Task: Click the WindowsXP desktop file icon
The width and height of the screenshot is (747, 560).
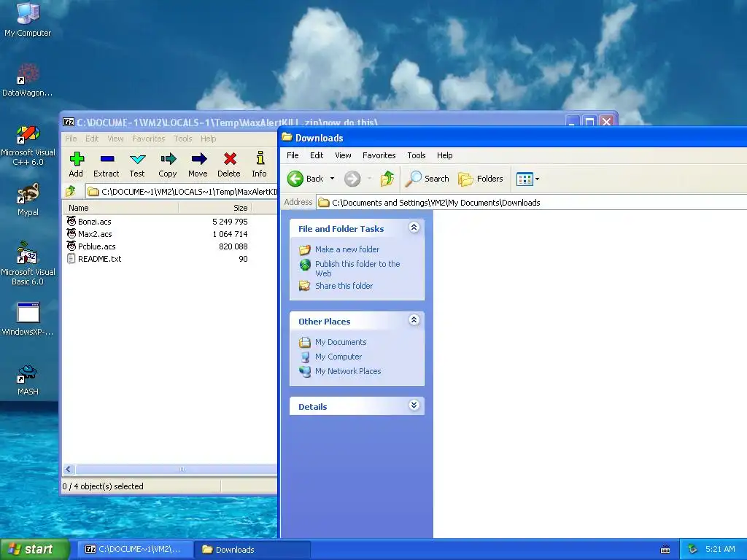Action: [28, 319]
